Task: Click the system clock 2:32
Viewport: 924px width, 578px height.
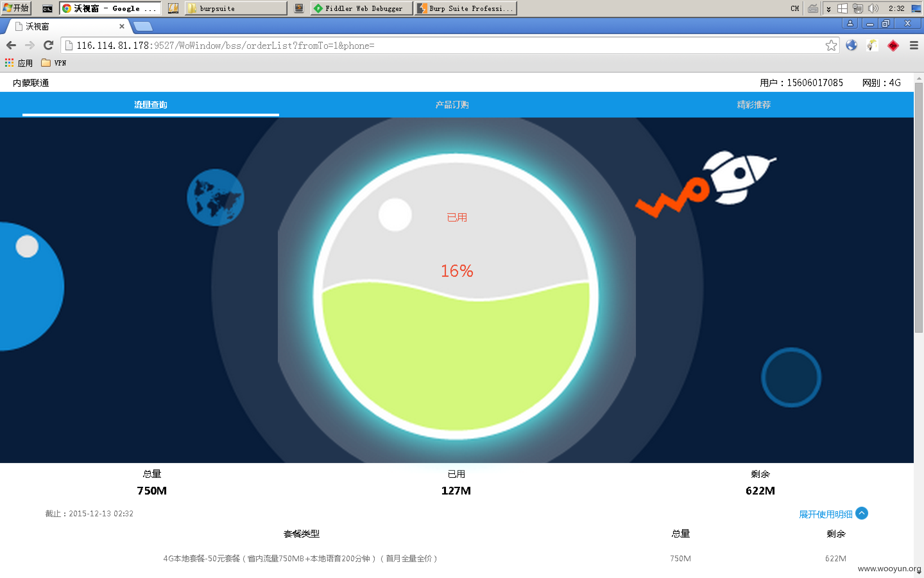Action: tap(896, 8)
